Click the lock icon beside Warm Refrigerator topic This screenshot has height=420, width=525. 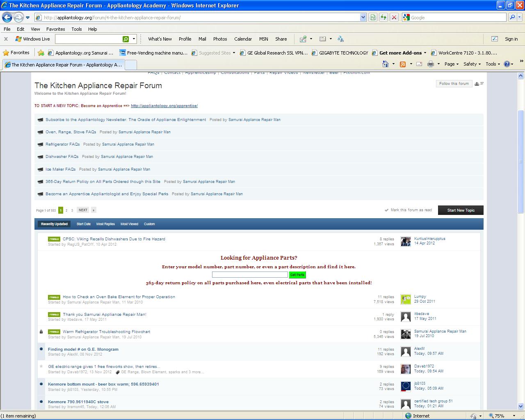tap(41, 331)
